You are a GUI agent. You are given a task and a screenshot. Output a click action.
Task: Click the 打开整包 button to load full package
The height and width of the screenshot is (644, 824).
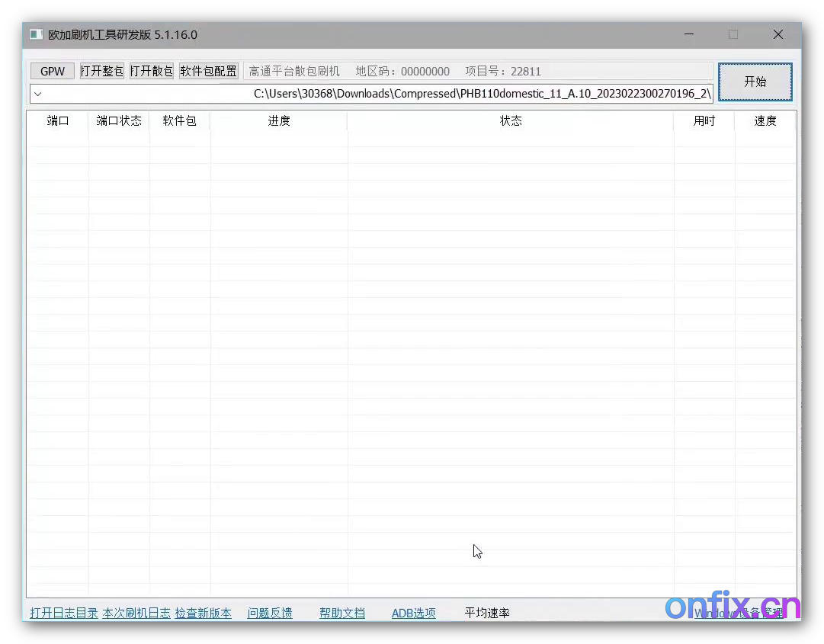(x=101, y=71)
